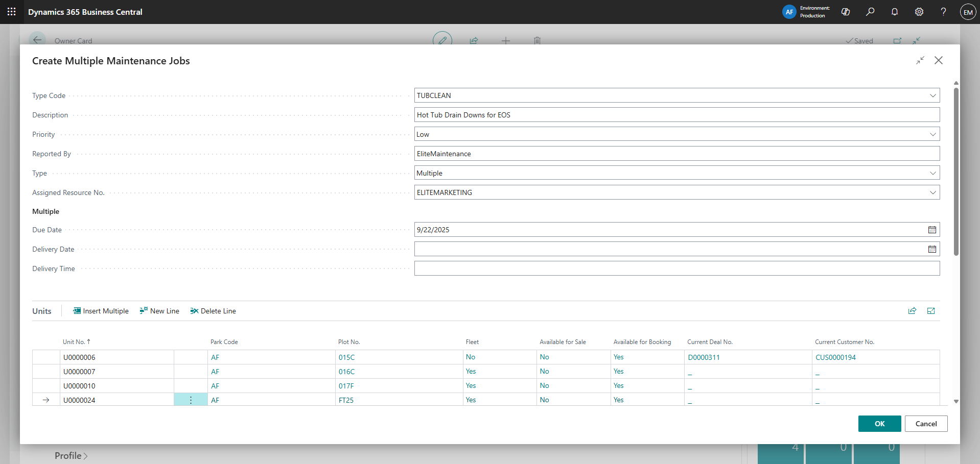Viewport: 980px width, 464px height.
Task: Click Delete Line in Units toolbar
Action: coord(213,311)
